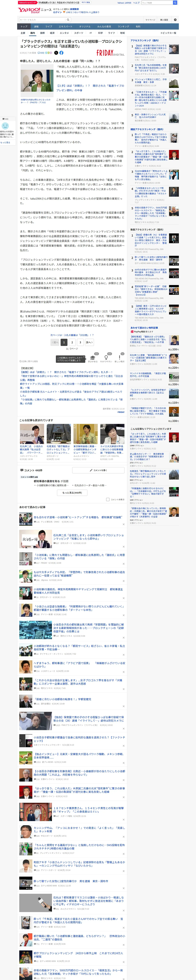Click the Yahoo!ショッピング banner logo
The height and width of the screenshot is (980, 196).
pyautogui.click(x=27, y=3)
